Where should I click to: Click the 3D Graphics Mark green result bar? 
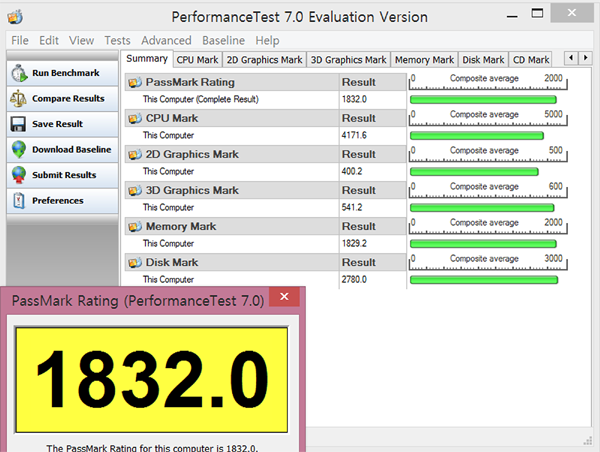pos(482,208)
